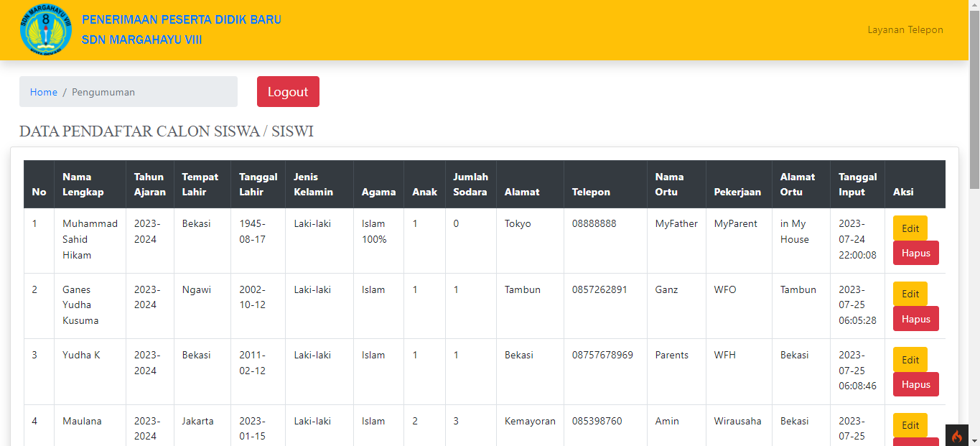Select the name Yudha K
This screenshot has width=980, height=446.
81,355
